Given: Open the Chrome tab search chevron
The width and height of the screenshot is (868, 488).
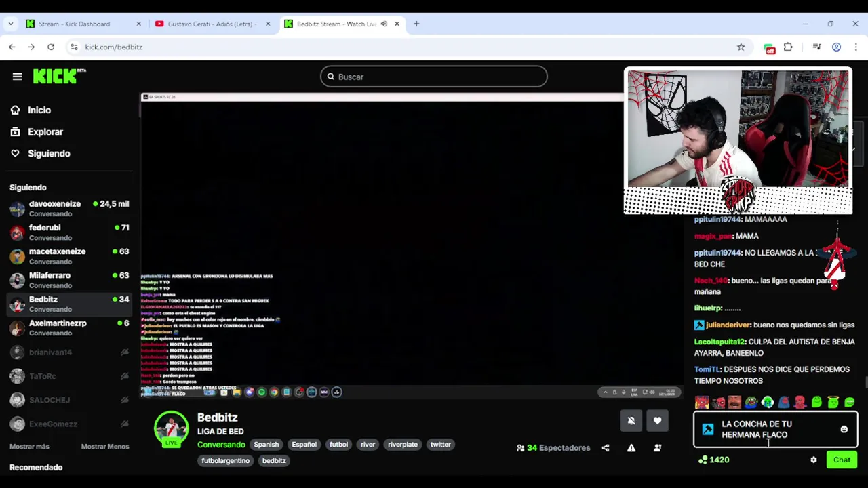Looking at the screenshot, I should [x=10, y=24].
